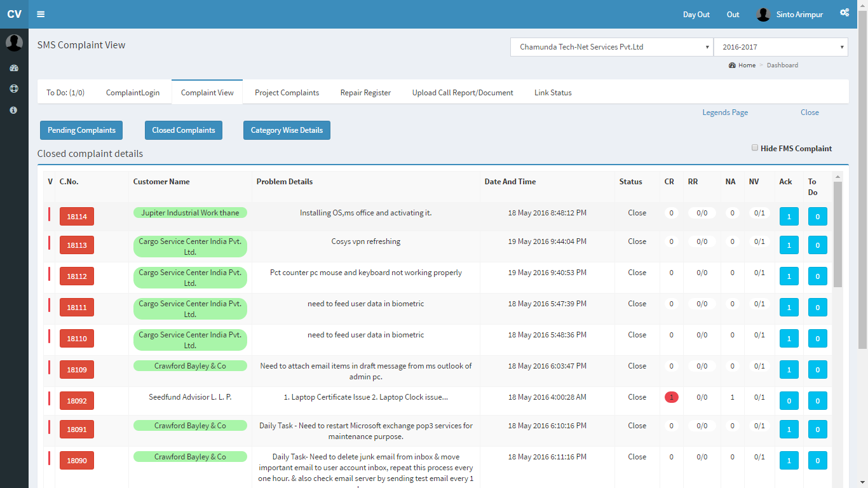The width and height of the screenshot is (868, 488).
Task: Click RR value 0/0 for complaint 18114
Action: (x=702, y=213)
